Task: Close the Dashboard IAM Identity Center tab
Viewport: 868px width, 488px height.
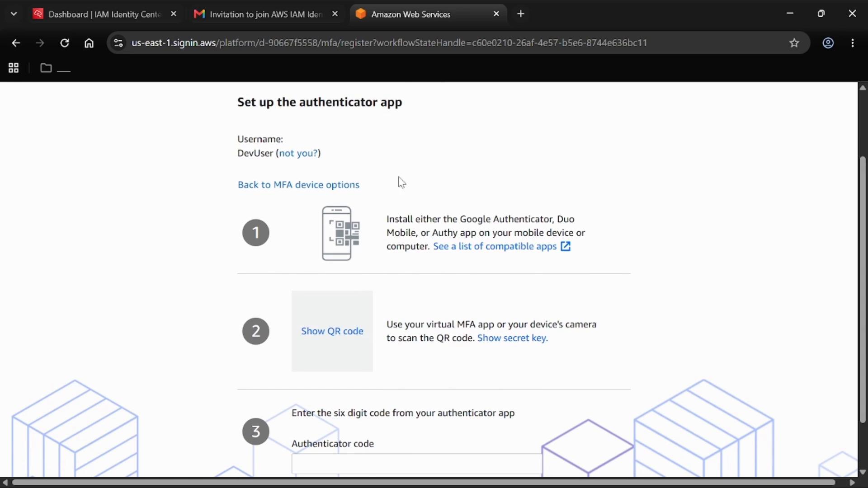Action: click(x=174, y=14)
